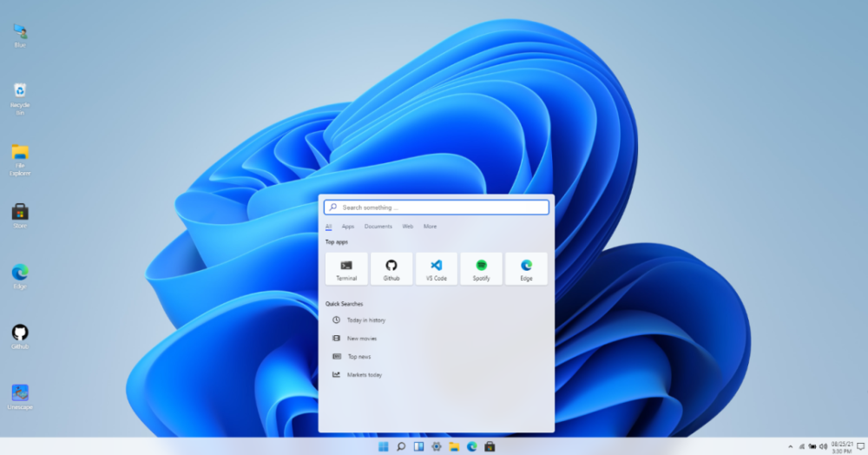Switch to the Apps search tab

point(347,227)
